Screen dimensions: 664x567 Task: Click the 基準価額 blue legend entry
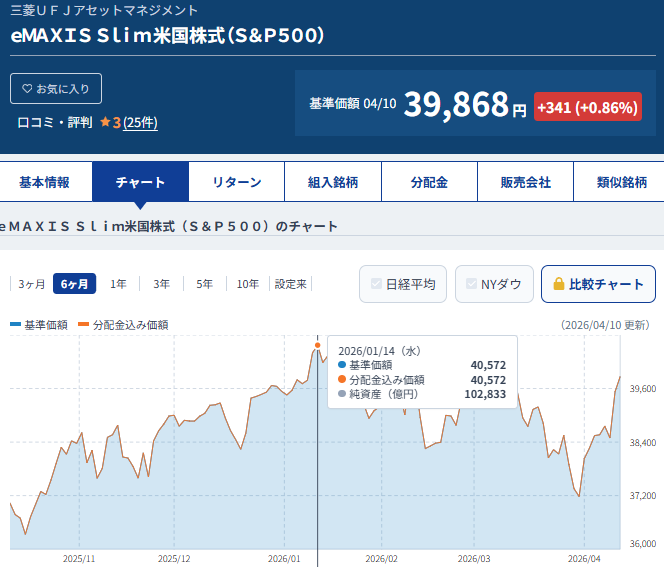pyautogui.click(x=39, y=325)
